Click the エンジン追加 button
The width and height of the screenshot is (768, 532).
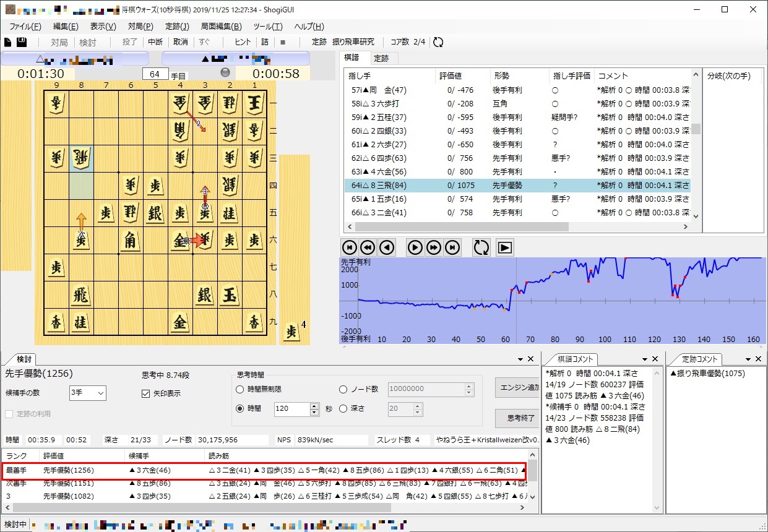[518, 387]
